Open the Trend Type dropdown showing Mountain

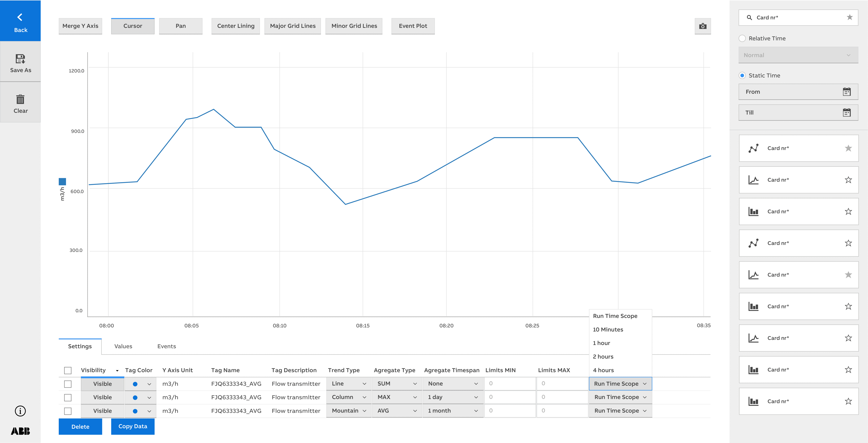pos(348,411)
